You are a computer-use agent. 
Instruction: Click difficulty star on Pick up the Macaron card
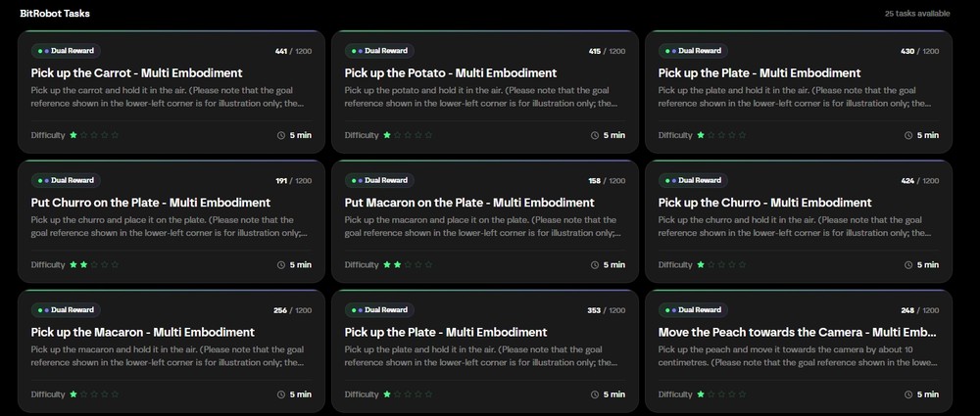[x=73, y=394]
